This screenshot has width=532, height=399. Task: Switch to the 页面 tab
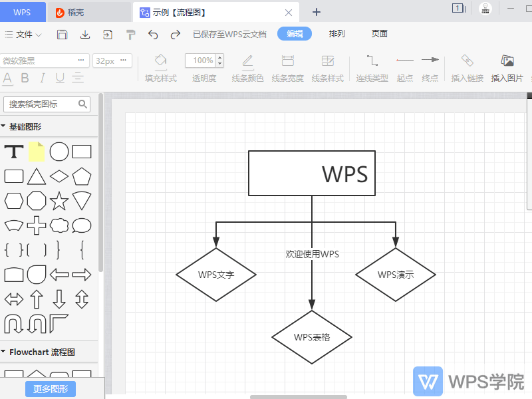379,34
